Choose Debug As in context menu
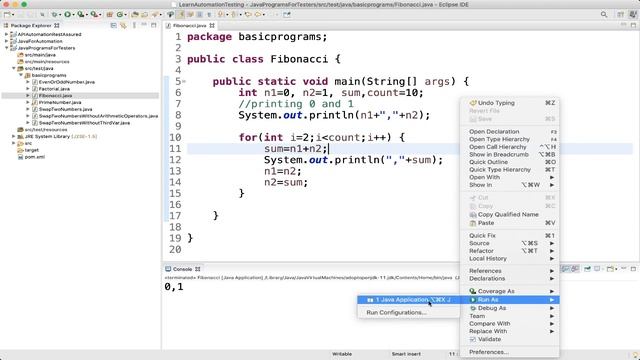The width and height of the screenshot is (640, 360). tap(510, 308)
